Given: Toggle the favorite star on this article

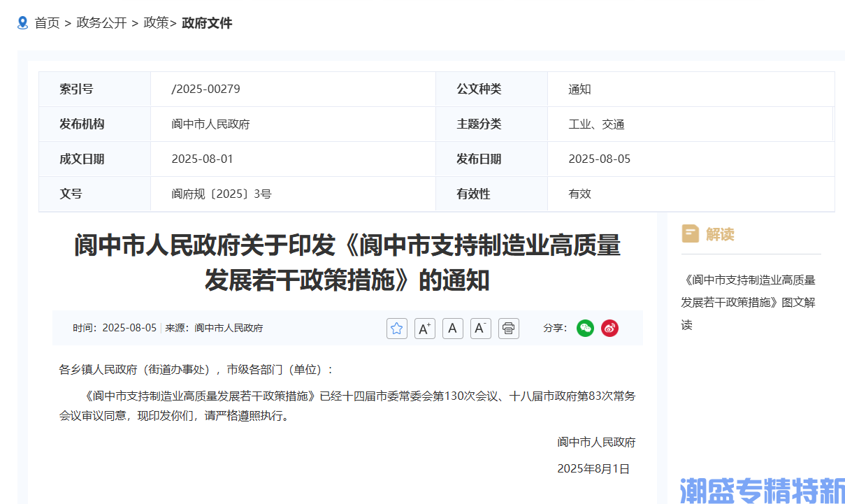Looking at the screenshot, I should pos(396,328).
